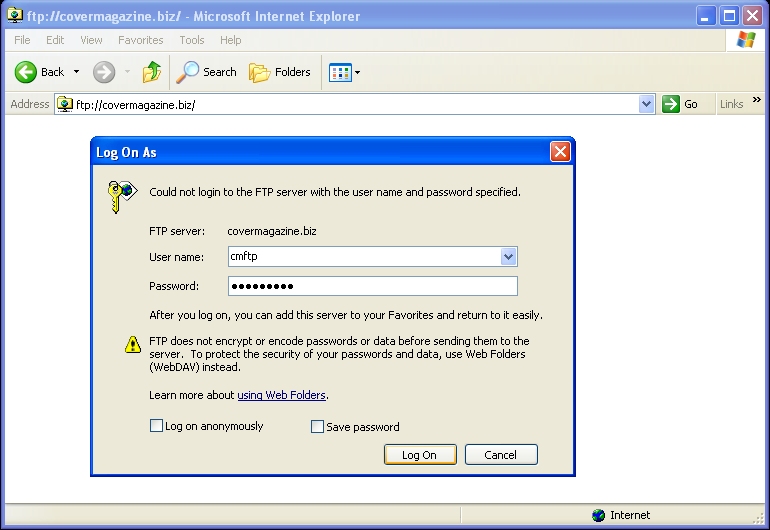Expand the Links toolbar chevron
Image resolution: width=770 pixels, height=530 pixels.
tap(757, 100)
